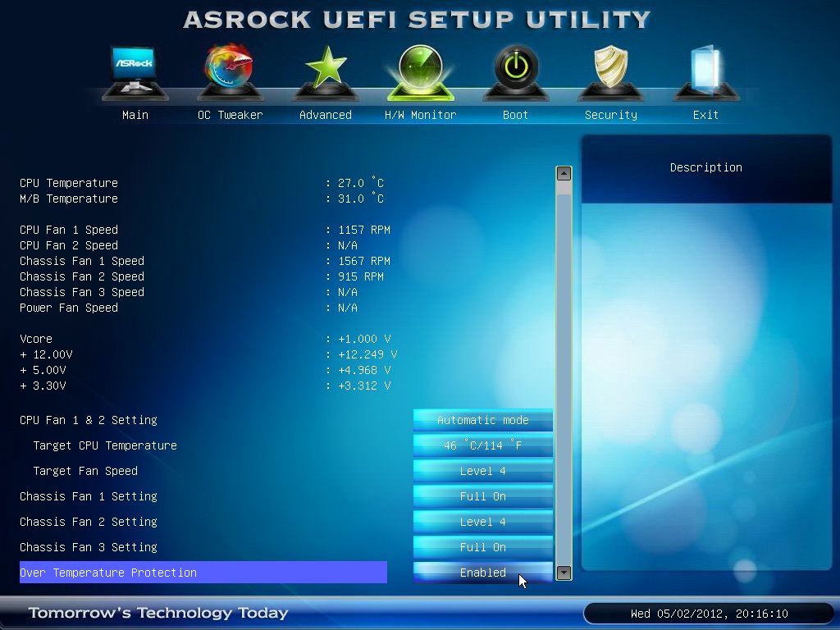Viewport: 840px width, 630px height.
Task: Go to the Boot tab label
Action: coord(515,115)
